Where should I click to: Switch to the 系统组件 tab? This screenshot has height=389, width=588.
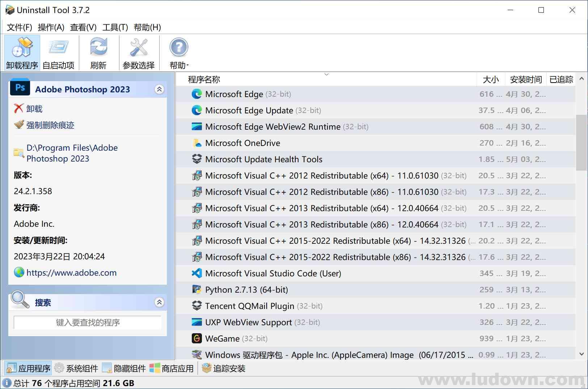(x=76, y=368)
